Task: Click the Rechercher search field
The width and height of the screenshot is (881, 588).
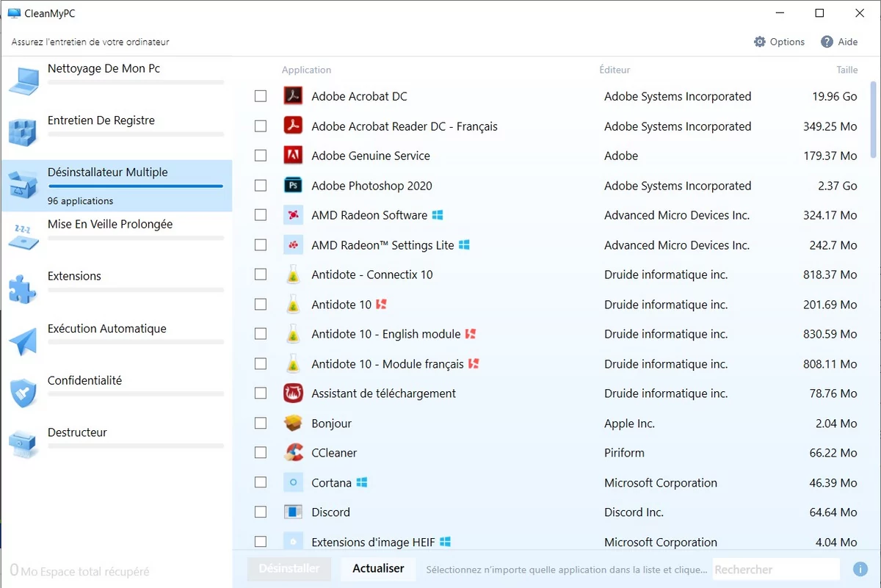Action: [x=776, y=569]
